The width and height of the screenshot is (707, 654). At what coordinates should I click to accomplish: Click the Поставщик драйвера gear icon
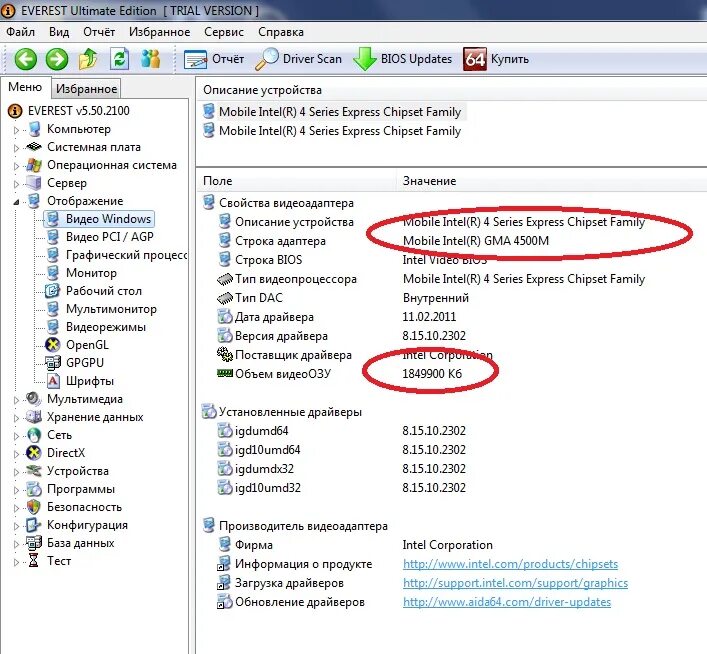pos(225,354)
